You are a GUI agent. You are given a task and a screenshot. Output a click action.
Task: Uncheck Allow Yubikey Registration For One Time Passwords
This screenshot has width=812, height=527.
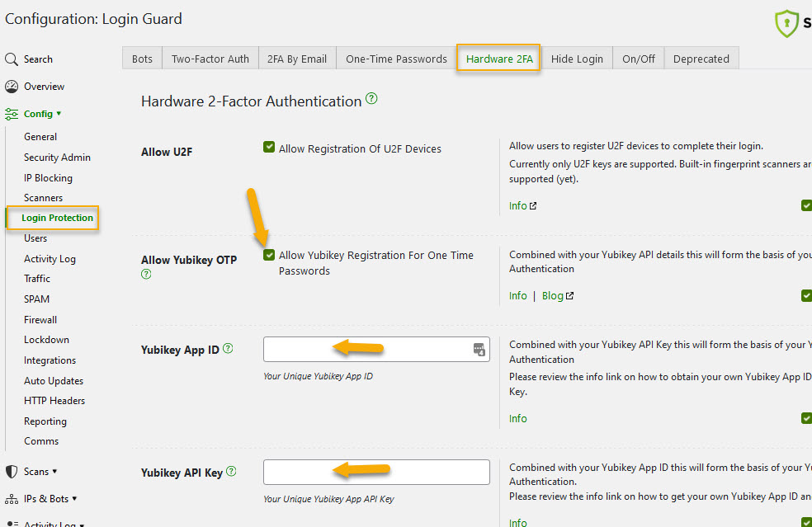pyautogui.click(x=268, y=255)
